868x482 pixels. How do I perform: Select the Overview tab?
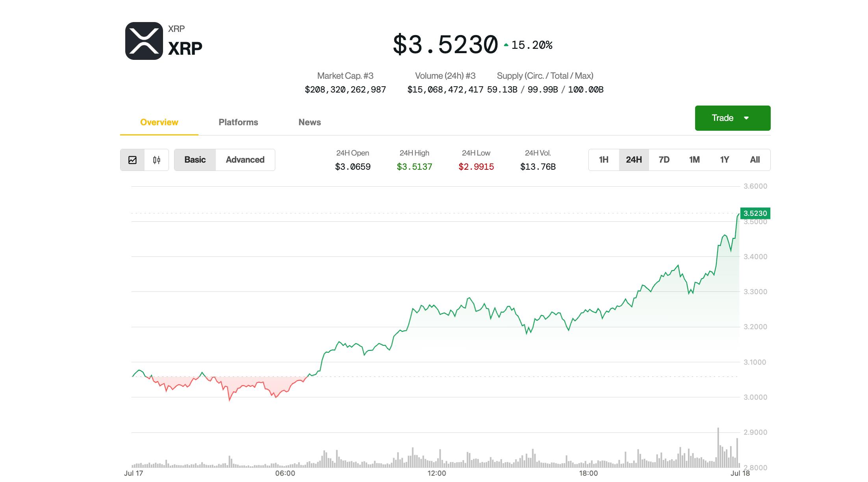click(x=159, y=122)
